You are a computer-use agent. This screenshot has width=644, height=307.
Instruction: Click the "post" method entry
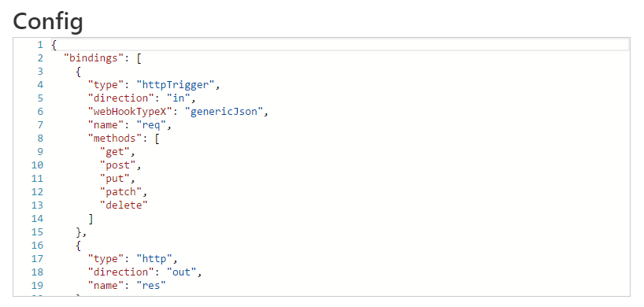click(117, 165)
